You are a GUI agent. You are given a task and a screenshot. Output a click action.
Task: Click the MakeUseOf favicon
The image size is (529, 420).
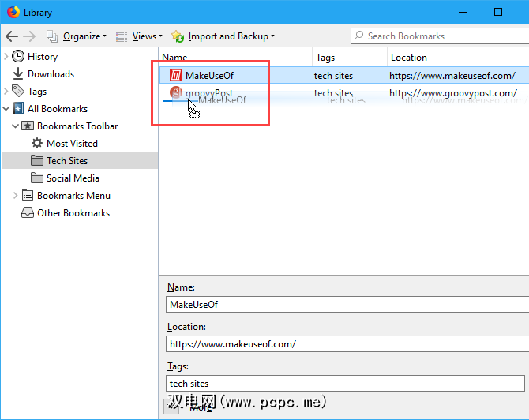click(176, 75)
